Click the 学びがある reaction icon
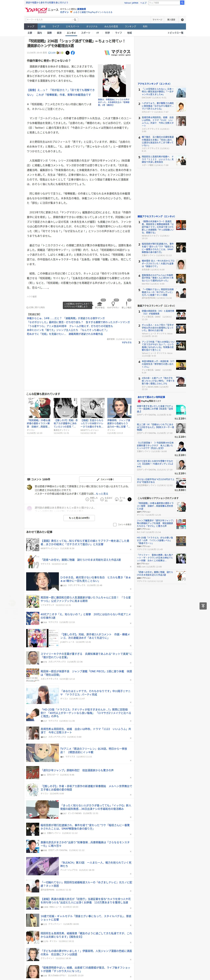Screen dimensions: 210x980 100,304
